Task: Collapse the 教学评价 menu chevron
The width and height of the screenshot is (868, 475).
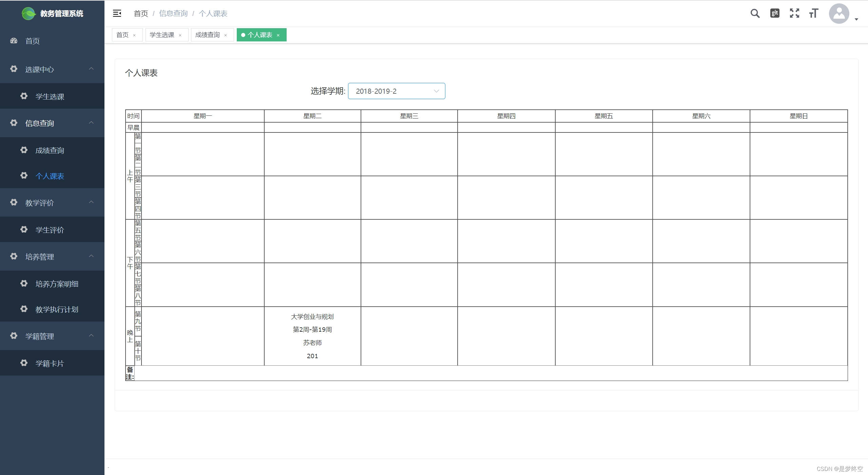Action: click(x=91, y=202)
